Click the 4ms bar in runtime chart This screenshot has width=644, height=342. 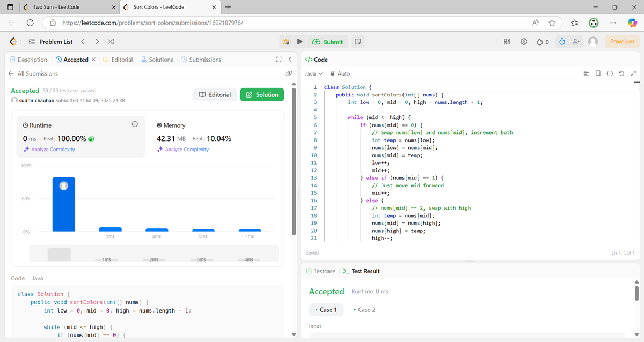pos(250,230)
